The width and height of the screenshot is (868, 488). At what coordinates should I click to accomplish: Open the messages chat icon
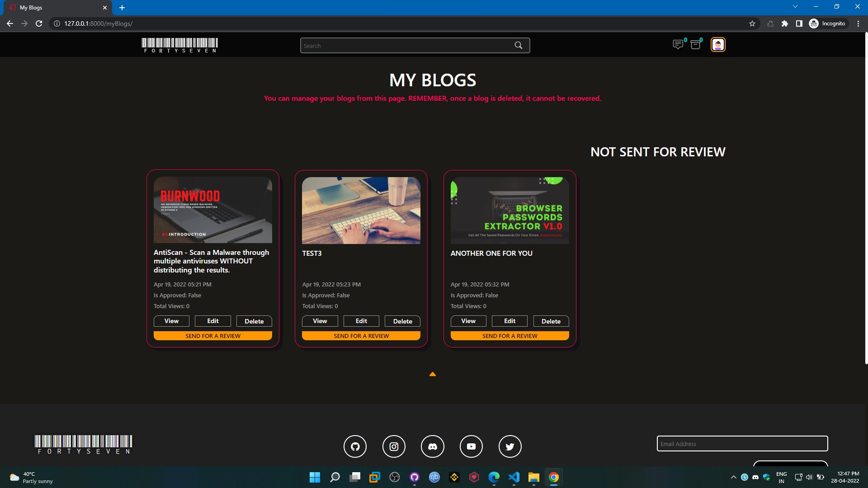pyautogui.click(x=678, y=44)
